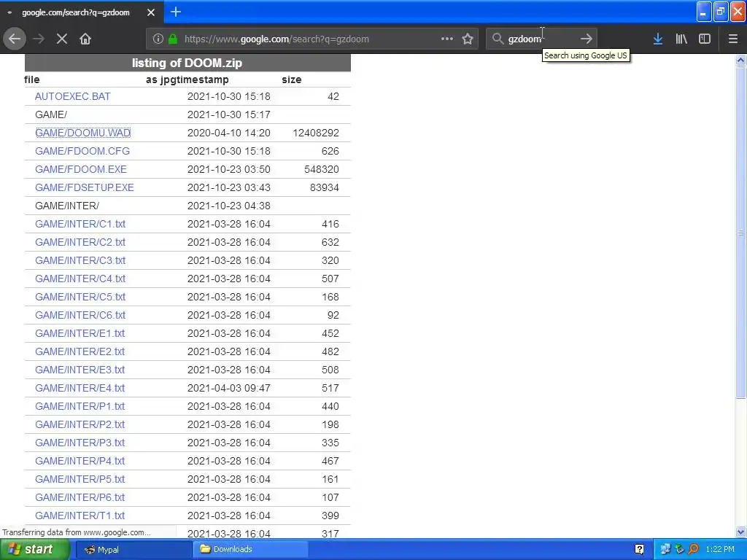This screenshot has height=560, width=747.
Task: Switch to the Mypal taskbar button
Action: pos(133,550)
